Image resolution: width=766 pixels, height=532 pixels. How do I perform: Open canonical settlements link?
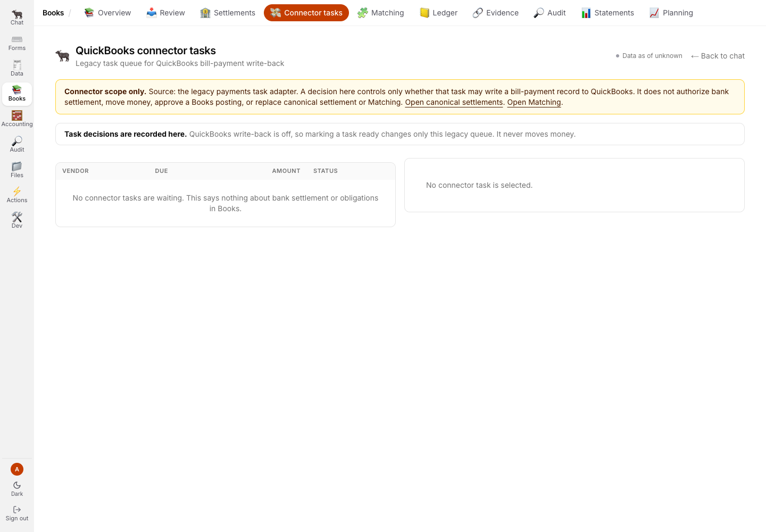pos(454,102)
